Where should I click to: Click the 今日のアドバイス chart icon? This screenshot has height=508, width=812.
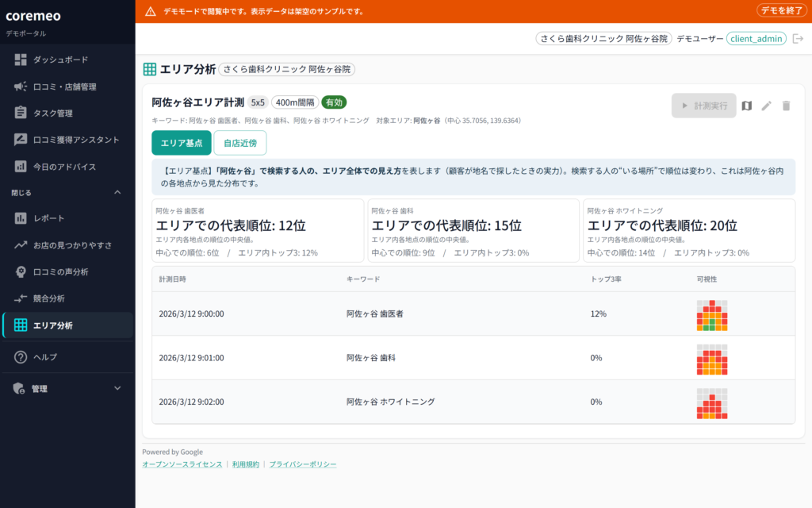[21, 167]
